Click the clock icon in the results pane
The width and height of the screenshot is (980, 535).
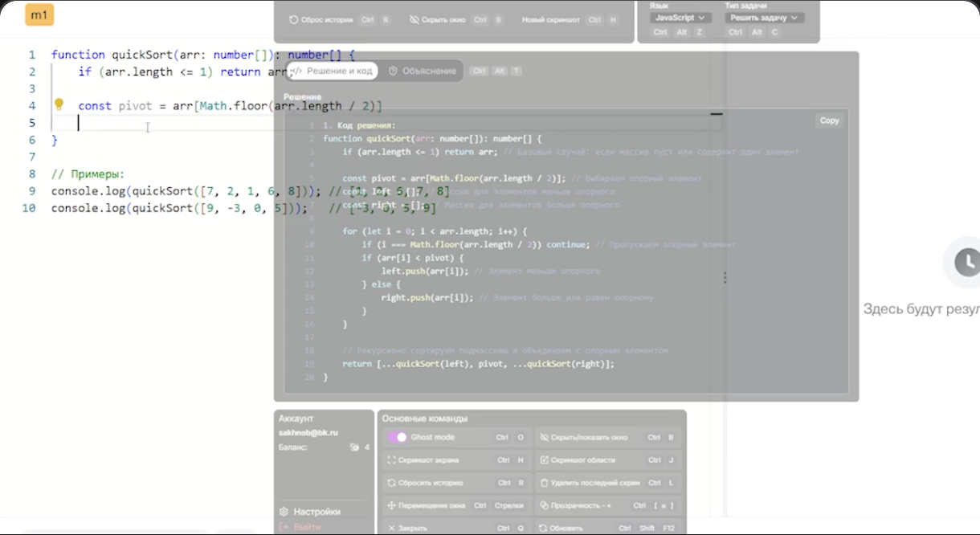[x=966, y=262]
